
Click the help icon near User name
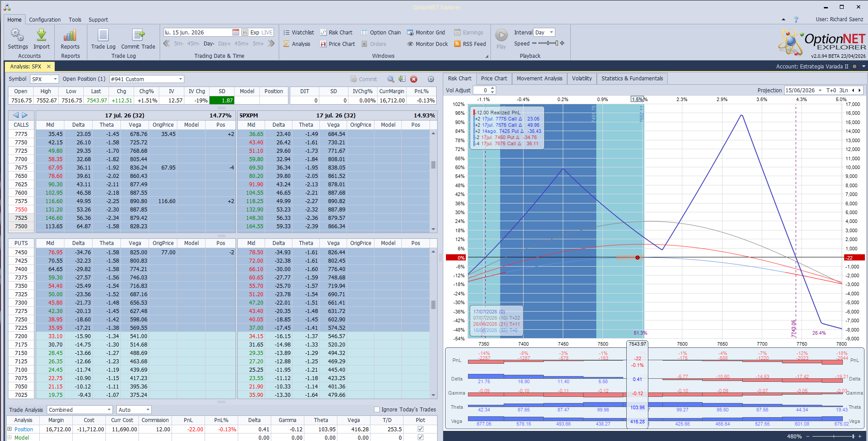click(x=796, y=19)
